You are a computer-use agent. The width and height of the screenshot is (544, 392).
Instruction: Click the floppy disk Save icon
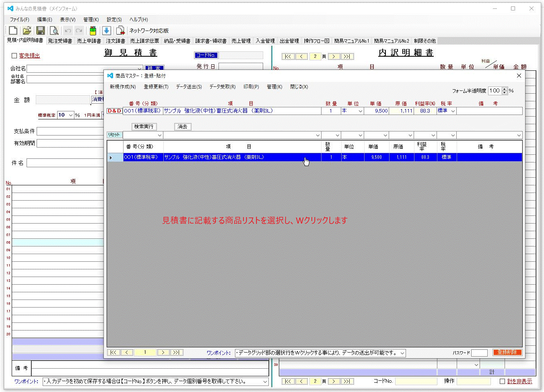pyautogui.click(x=40, y=31)
